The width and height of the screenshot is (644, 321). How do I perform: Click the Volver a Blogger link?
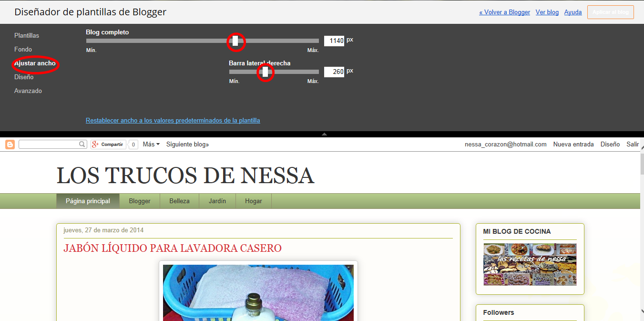pyautogui.click(x=504, y=12)
